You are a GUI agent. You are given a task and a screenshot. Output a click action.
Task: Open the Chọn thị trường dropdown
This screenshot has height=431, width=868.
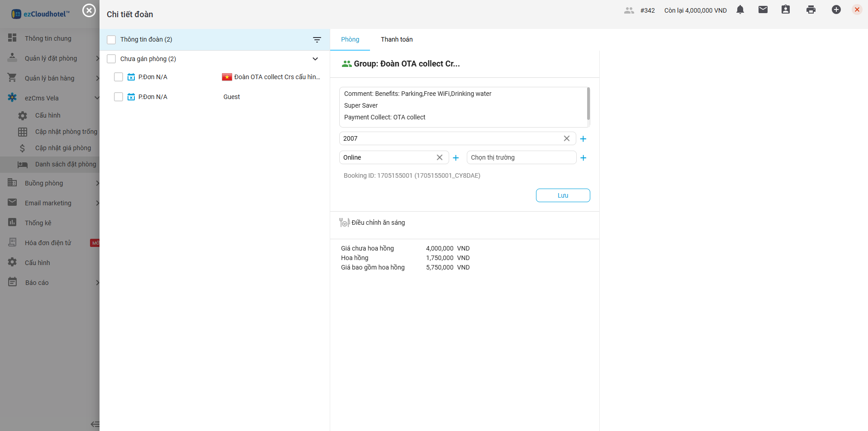pos(521,157)
